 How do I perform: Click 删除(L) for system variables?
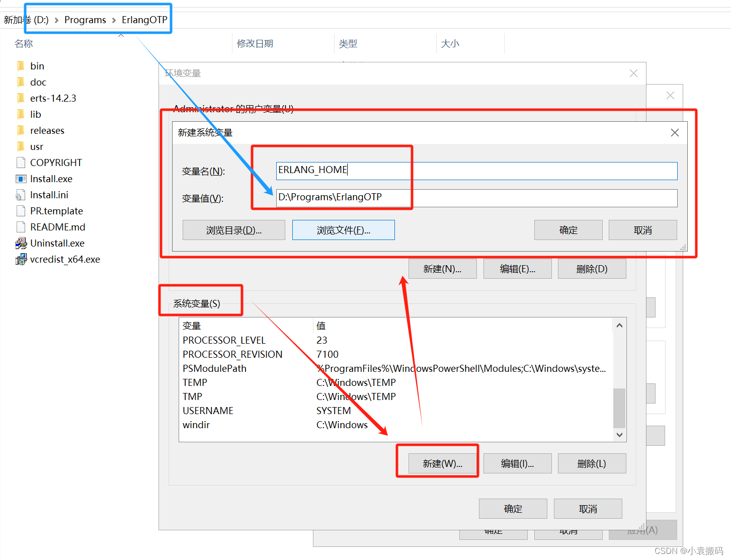pos(592,463)
